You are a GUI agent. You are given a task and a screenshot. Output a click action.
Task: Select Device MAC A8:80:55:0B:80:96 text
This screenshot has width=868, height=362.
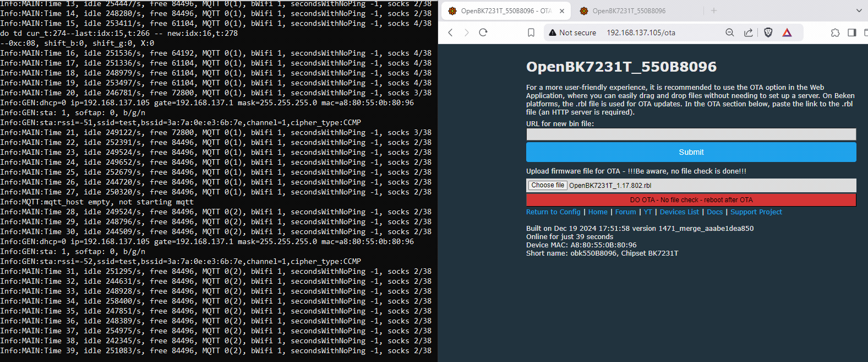pyautogui.click(x=581, y=245)
